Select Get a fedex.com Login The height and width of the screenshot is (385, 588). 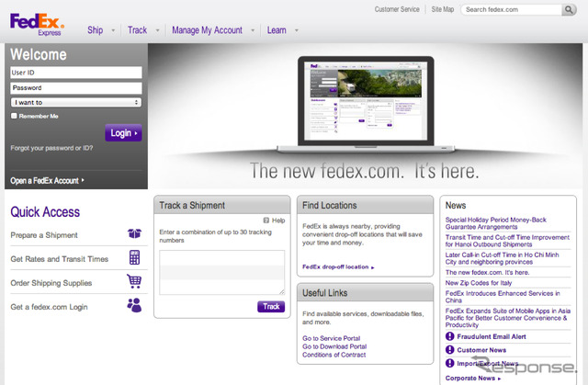click(x=49, y=307)
